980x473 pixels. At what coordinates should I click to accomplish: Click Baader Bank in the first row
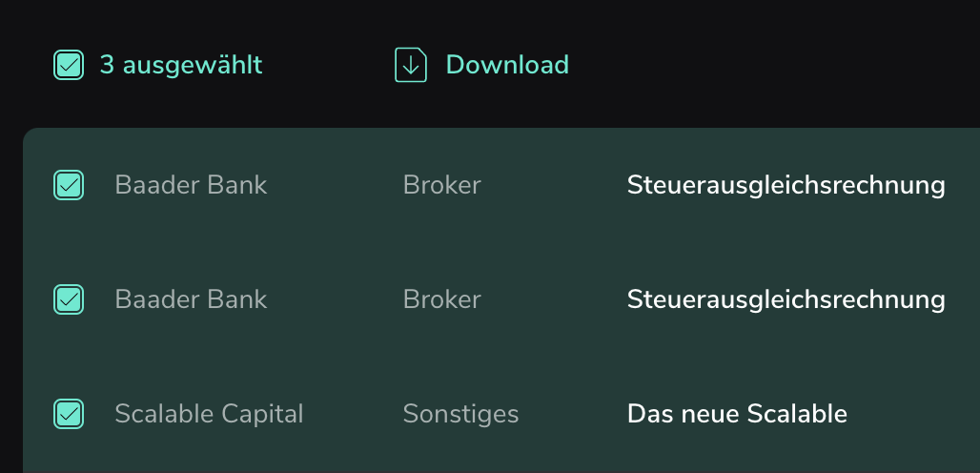click(191, 185)
